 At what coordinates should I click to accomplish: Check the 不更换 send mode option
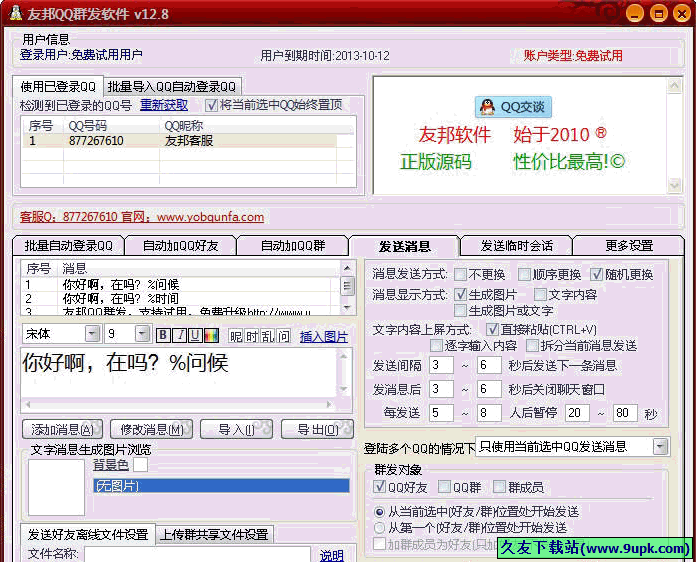click(460, 274)
